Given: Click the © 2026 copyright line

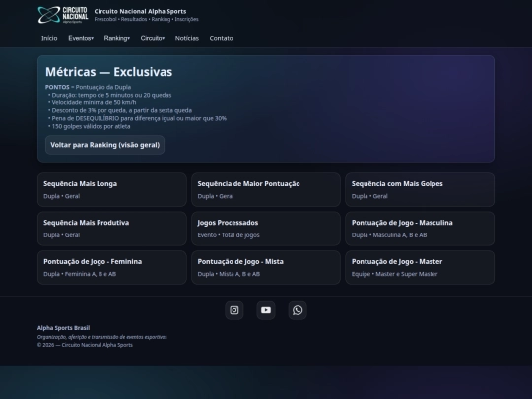Looking at the screenshot, I should [x=85, y=345].
